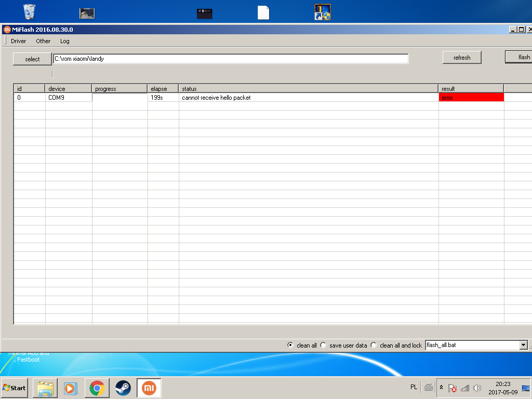Click the MiFlash icon in the taskbar
This screenshot has height=399, width=532.
pyautogui.click(x=149, y=388)
